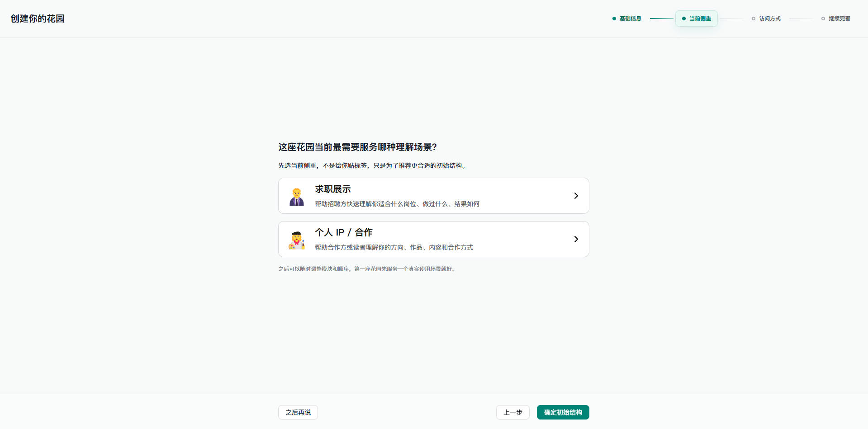Choose the 求职展示 card title
The image size is (868, 429).
333,189
